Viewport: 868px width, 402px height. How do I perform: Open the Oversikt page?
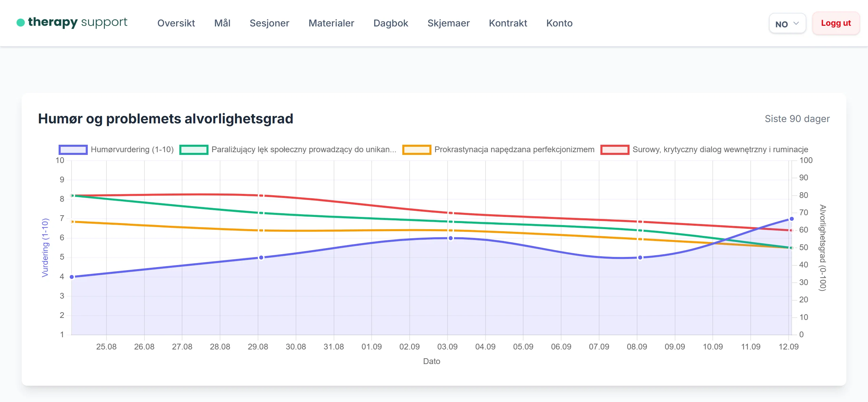pos(176,23)
